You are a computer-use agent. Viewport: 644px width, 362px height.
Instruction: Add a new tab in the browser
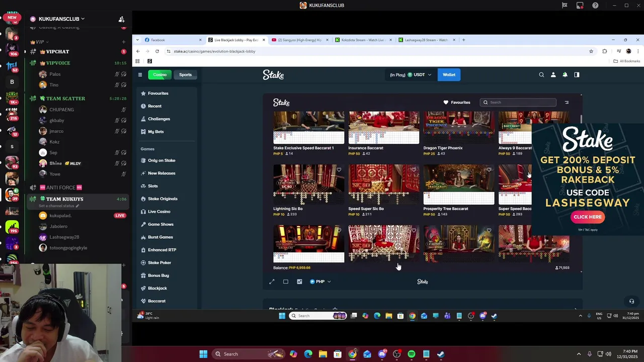click(463, 40)
